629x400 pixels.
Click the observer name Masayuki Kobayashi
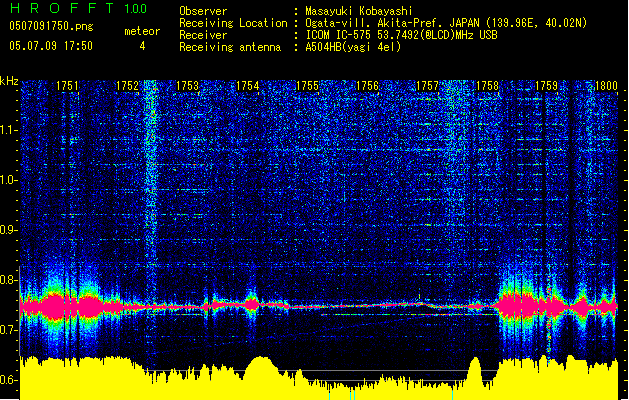point(359,11)
